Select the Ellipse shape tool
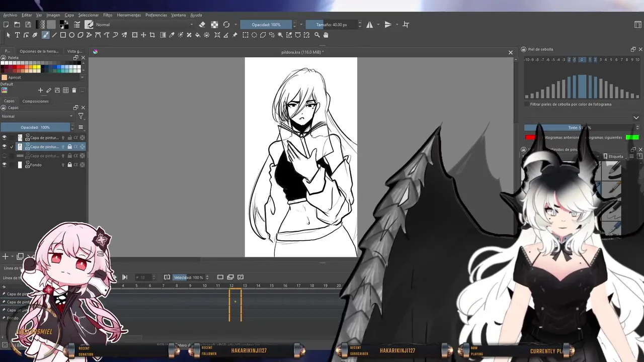The height and width of the screenshot is (362, 644). (72, 35)
